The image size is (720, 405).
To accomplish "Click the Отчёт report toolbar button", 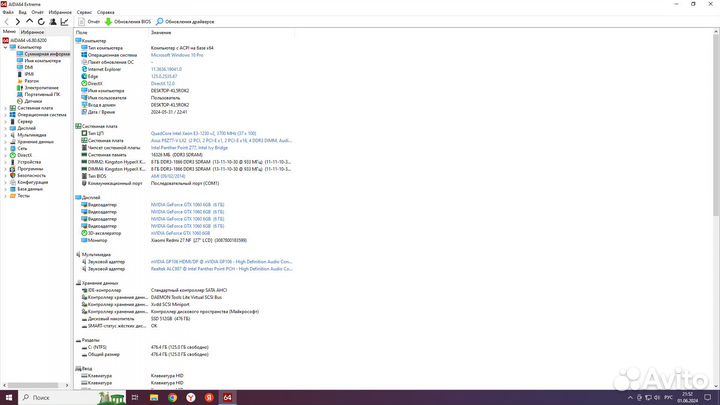I will click(89, 22).
